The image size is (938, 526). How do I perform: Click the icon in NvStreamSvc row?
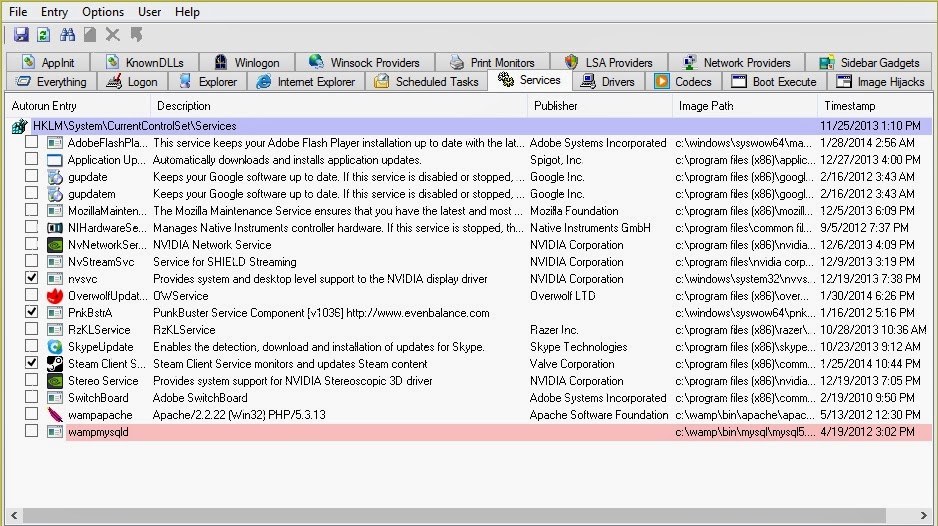point(55,262)
